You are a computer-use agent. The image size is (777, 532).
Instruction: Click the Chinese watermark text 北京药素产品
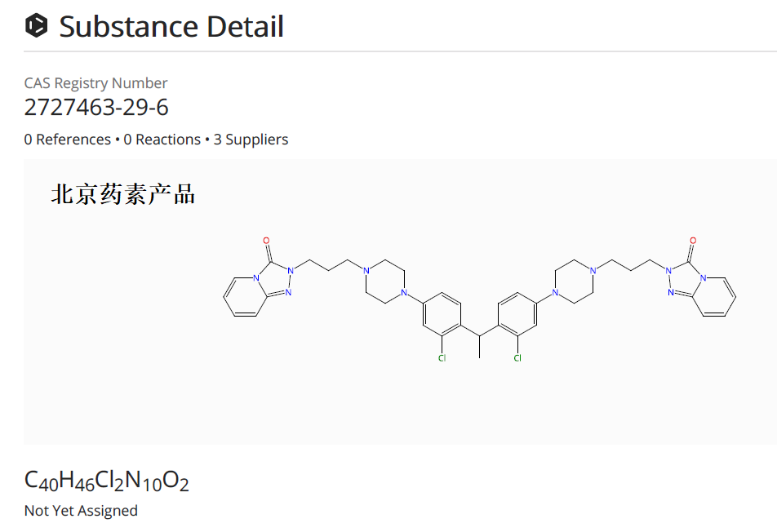[x=123, y=194]
